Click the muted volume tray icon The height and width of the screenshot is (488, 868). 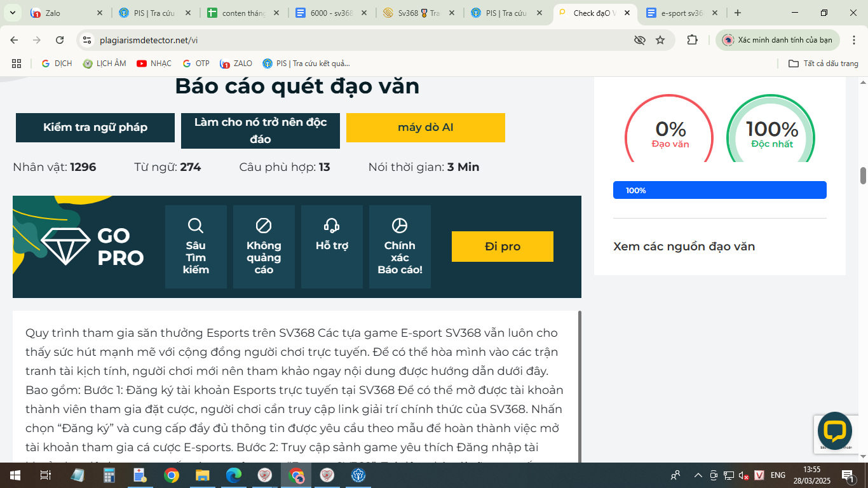(x=743, y=475)
